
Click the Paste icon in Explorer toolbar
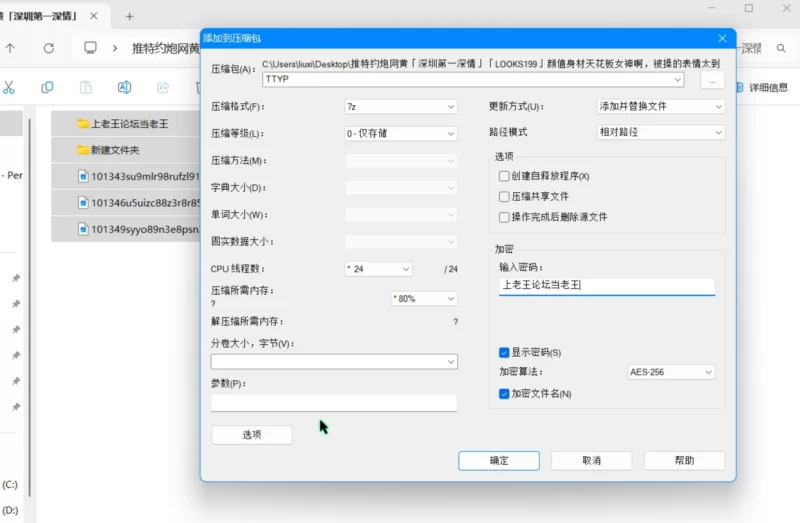[x=86, y=88]
